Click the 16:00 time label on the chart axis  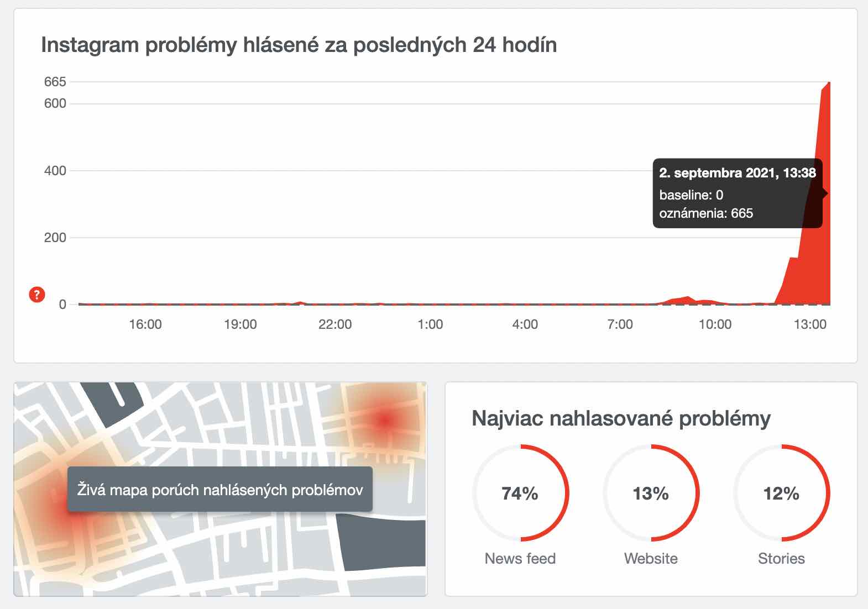(145, 324)
